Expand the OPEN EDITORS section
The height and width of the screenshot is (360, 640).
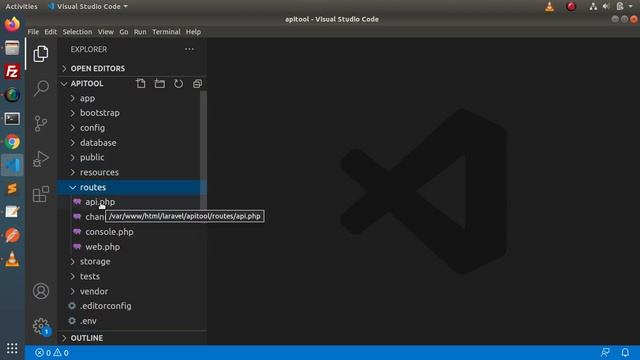tap(132, 69)
